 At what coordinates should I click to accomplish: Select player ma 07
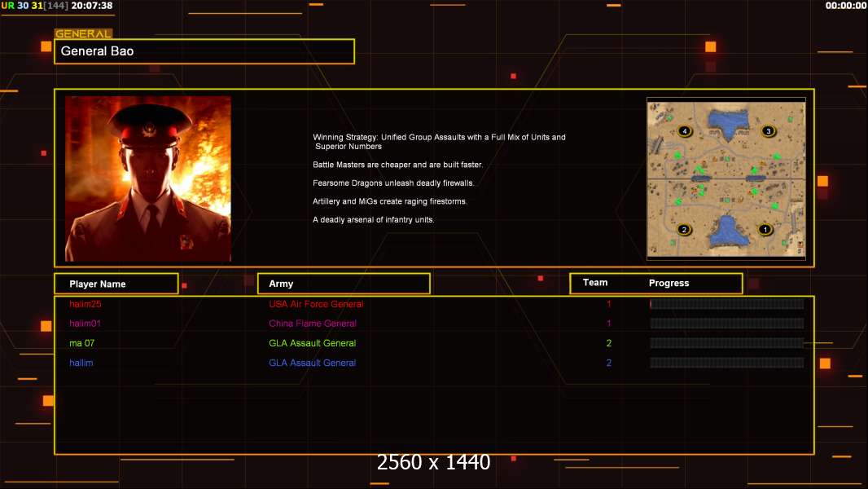(82, 343)
